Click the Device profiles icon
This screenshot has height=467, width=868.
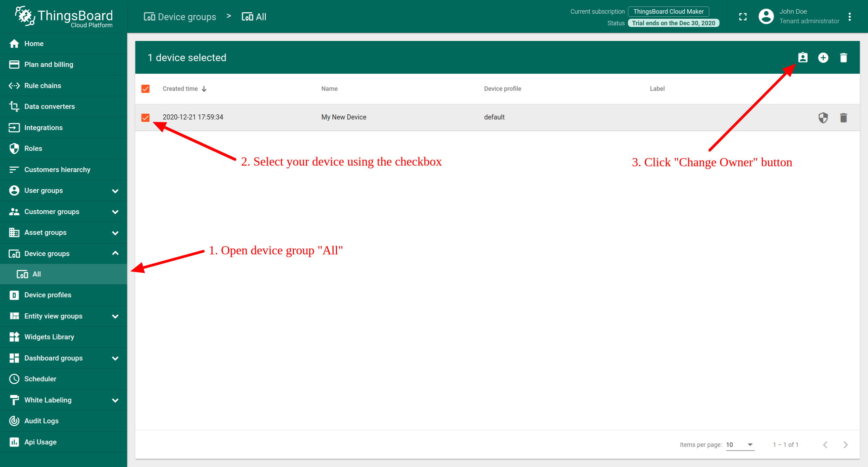point(14,295)
